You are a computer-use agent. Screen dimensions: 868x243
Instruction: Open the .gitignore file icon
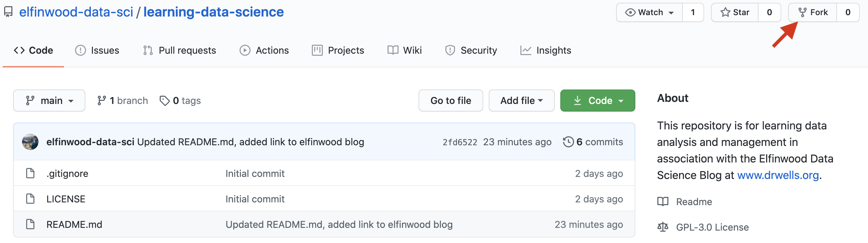click(30, 173)
